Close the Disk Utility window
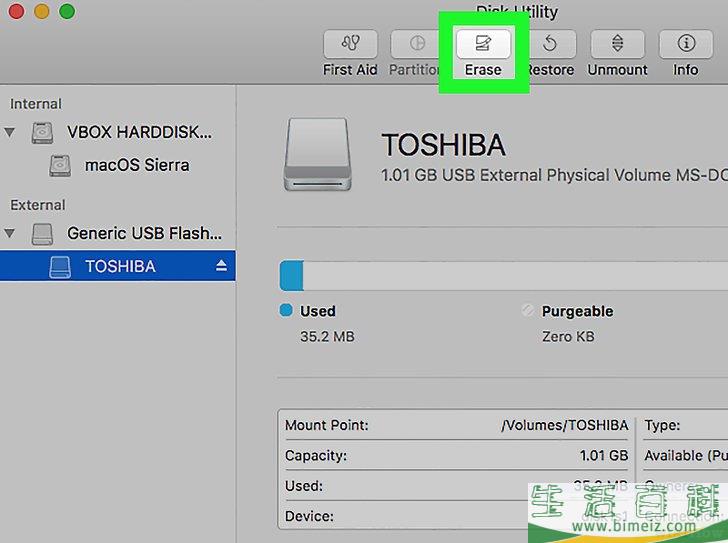The image size is (728, 543). (16, 11)
